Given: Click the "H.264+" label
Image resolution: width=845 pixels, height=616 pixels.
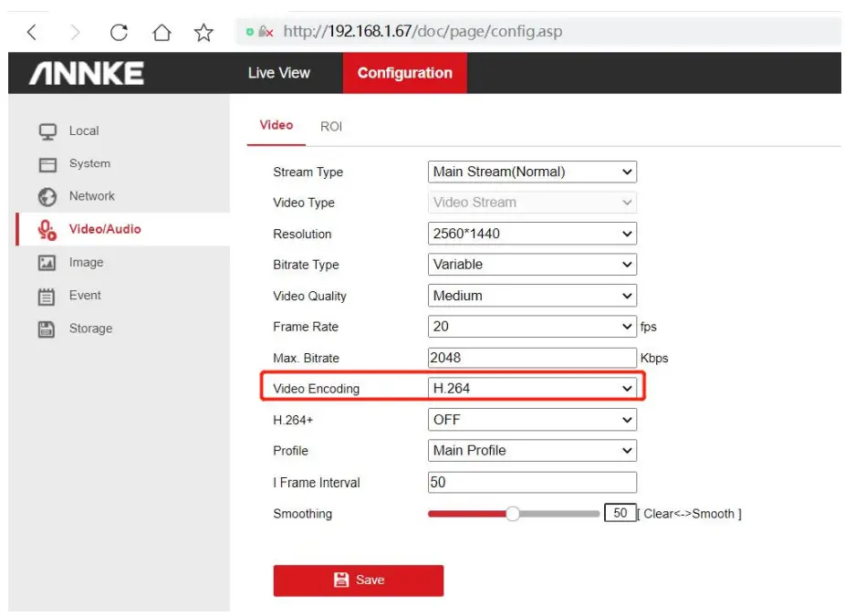Looking at the screenshot, I should [x=293, y=420].
